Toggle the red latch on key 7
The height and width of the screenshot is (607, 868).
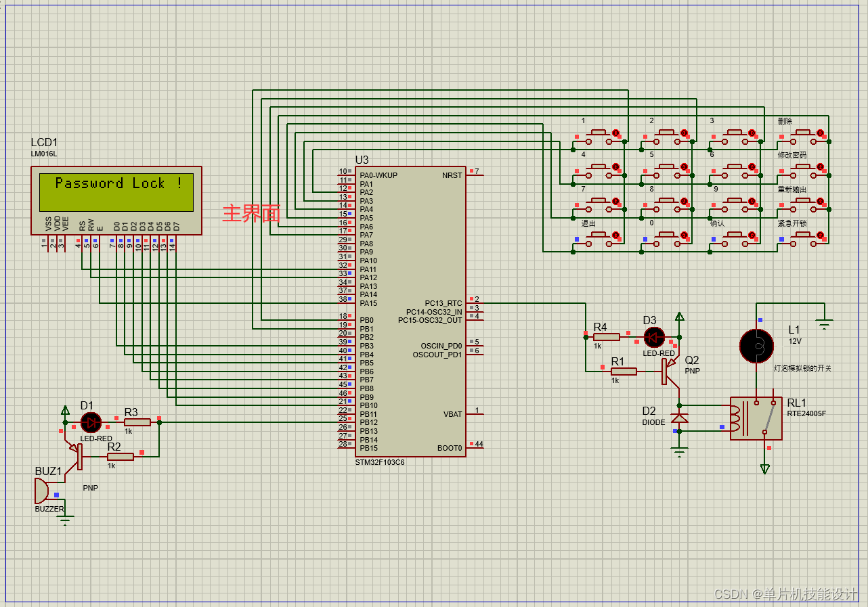tap(615, 201)
